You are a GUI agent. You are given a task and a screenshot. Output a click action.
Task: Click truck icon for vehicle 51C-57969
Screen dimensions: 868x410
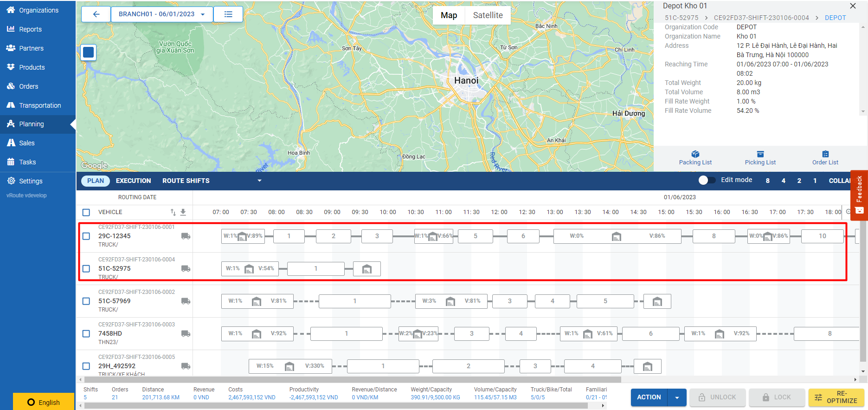point(186,301)
